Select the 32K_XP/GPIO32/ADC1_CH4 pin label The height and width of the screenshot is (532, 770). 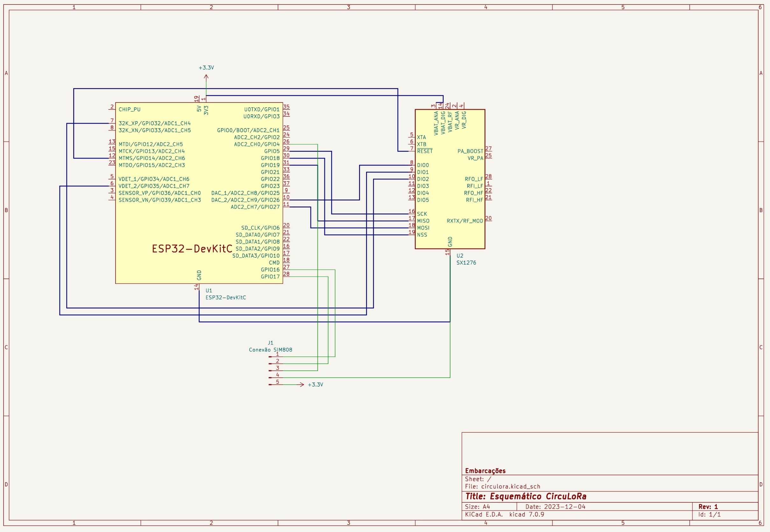[154, 123]
